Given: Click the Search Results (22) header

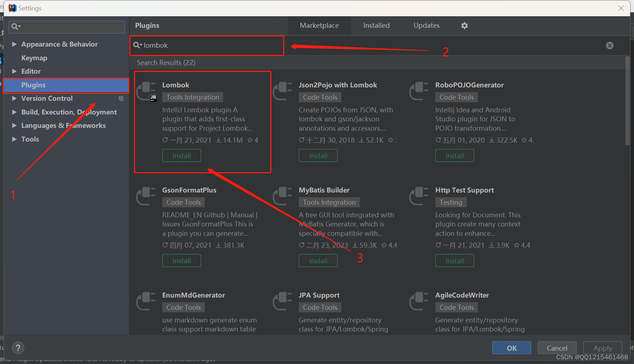Looking at the screenshot, I should pos(166,63).
